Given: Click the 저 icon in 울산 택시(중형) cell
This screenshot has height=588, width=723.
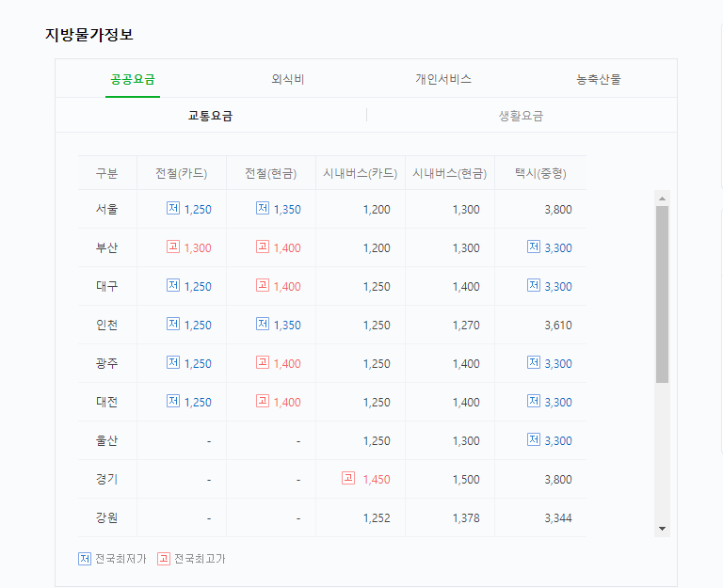Looking at the screenshot, I should tap(534, 439).
